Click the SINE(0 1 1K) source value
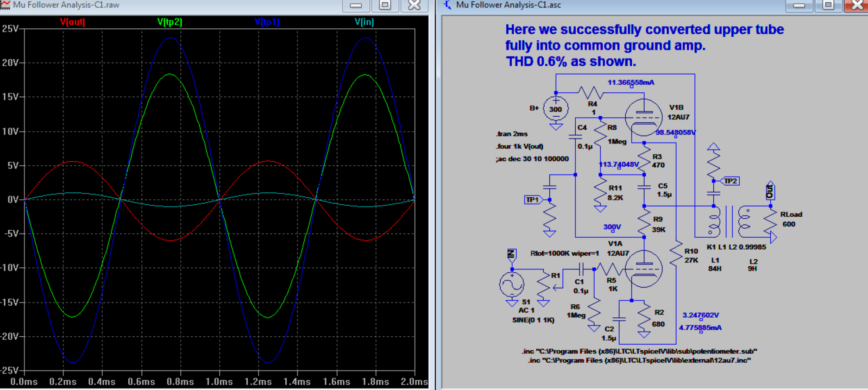The height and width of the screenshot is (390, 868). 533,320
